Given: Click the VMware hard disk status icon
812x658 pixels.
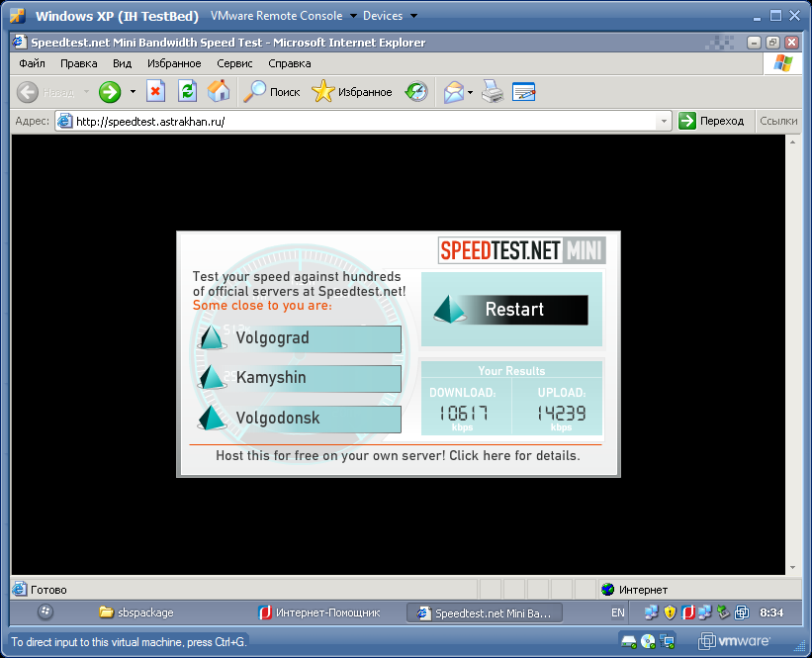Looking at the screenshot, I should click(629, 642).
